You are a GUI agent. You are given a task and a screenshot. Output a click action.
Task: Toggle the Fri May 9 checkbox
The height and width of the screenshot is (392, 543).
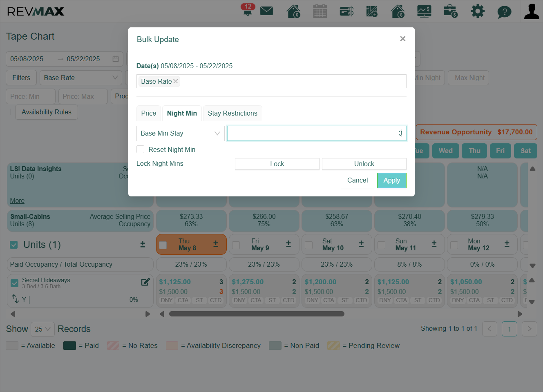(236, 245)
